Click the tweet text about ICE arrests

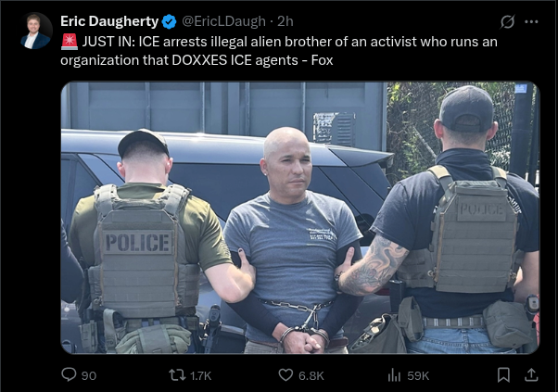click(279, 51)
